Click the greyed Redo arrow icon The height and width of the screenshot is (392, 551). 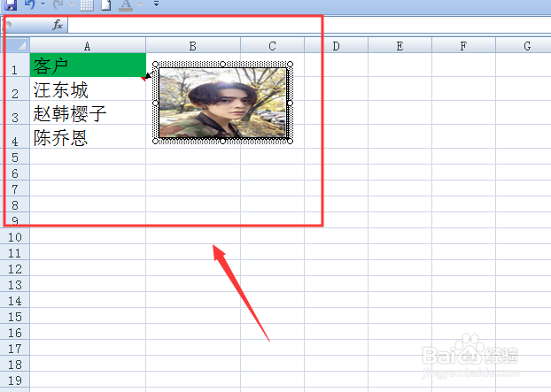[x=58, y=4]
